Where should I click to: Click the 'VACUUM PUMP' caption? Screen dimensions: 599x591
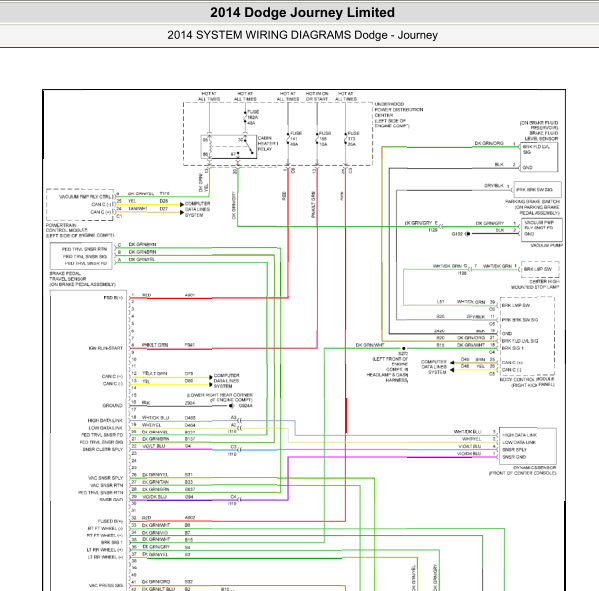pyautogui.click(x=547, y=245)
